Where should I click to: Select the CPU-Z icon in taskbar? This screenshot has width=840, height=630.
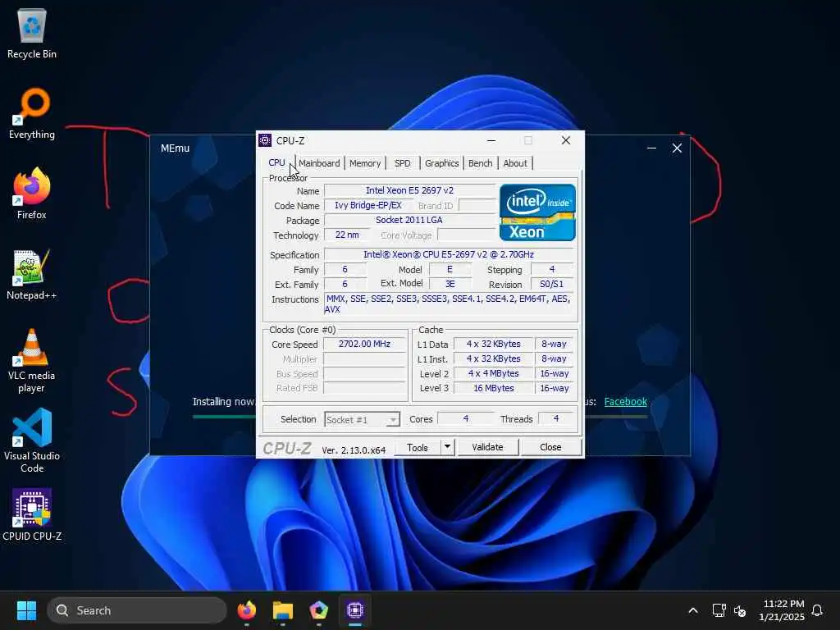[355, 610]
